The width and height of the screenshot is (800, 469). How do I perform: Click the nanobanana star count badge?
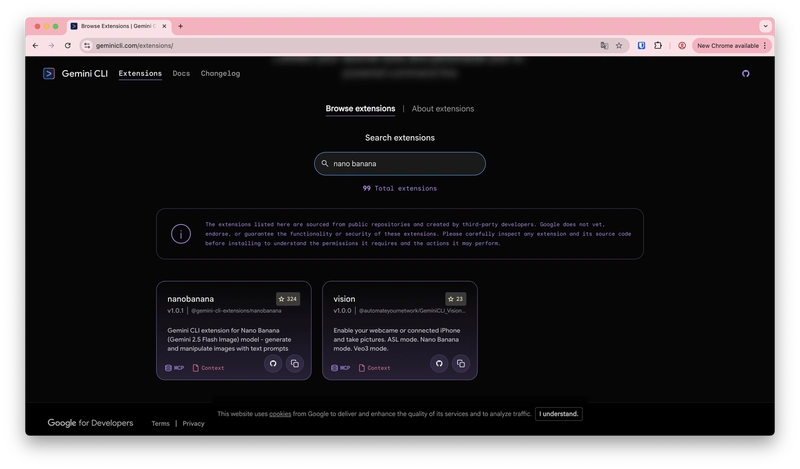288,299
